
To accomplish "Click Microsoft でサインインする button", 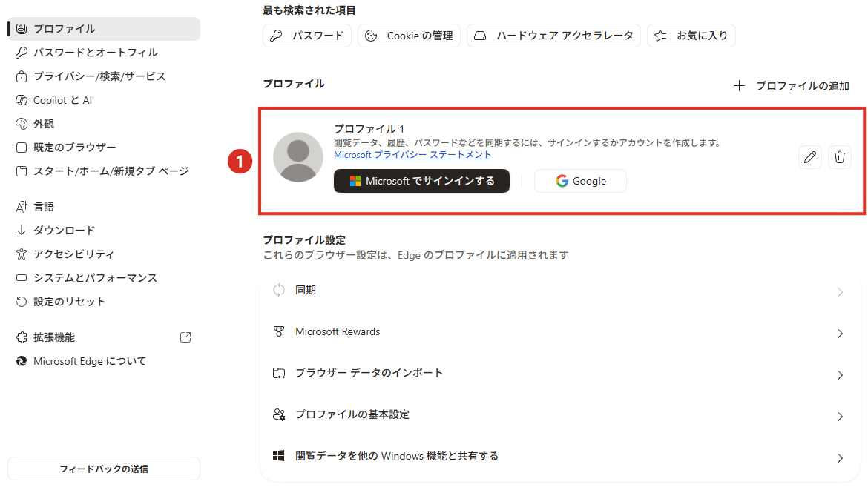I will point(421,181).
